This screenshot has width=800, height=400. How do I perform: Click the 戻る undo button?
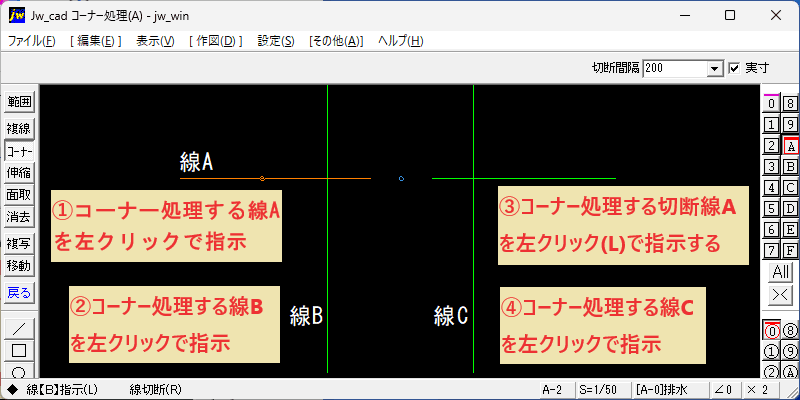click(19, 293)
